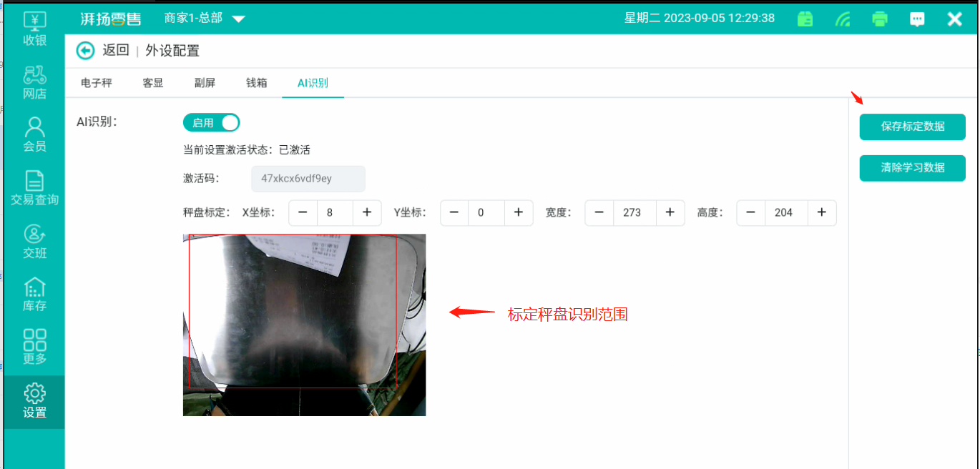Viewport: 980px width, 469px height.
Task: Click the back arrow icon next to 返回
Action: (x=85, y=50)
